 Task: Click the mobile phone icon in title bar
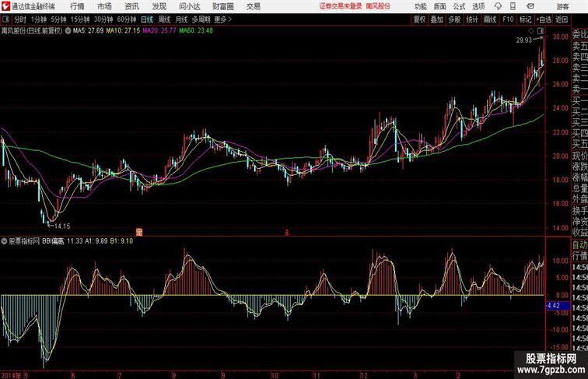pos(513,6)
